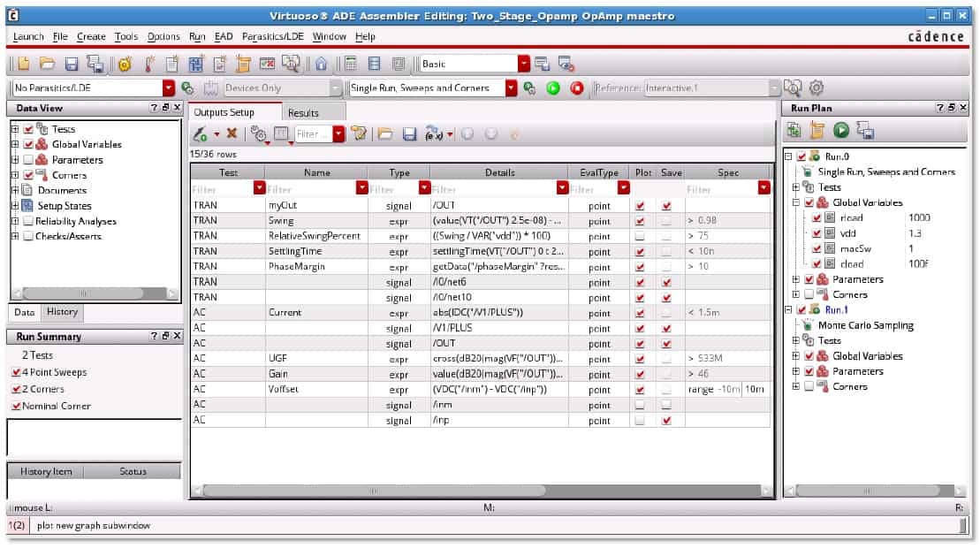Toggle the Plot checkbox for RelativeSwingPercent row
980x548 pixels.
pyautogui.click(x=640, y=236)
